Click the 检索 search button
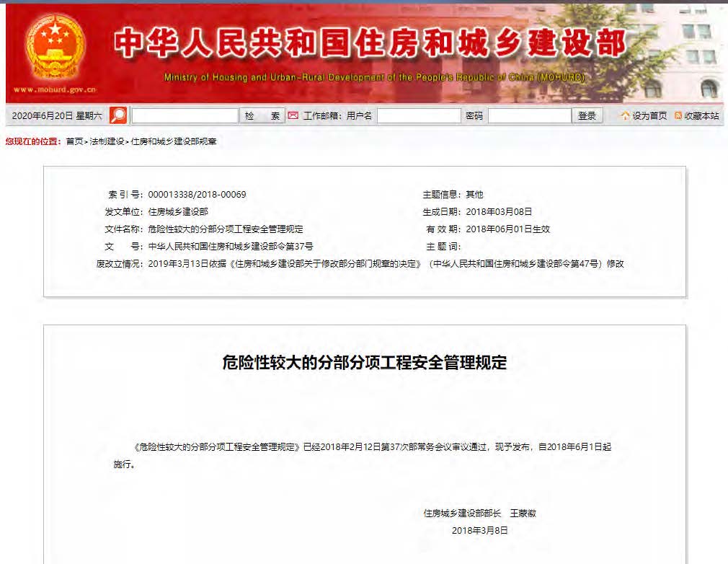Viewport: 728px width, 564px height. tap(262, 115)
